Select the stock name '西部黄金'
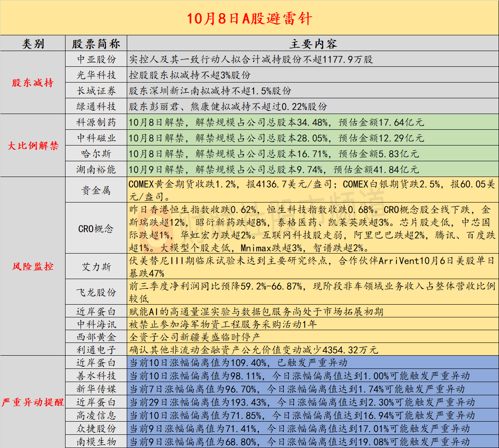Viewport: 499px width, 448px height. coord(96,337)
